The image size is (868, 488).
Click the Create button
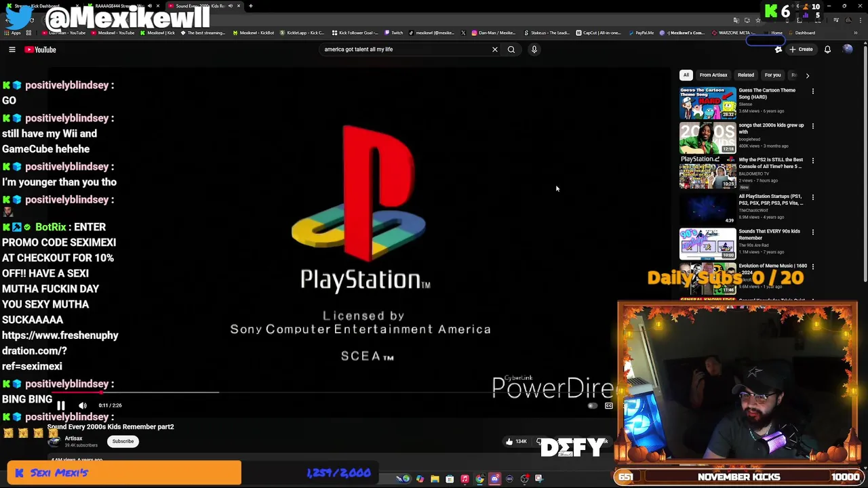click(x=801, y=49)
